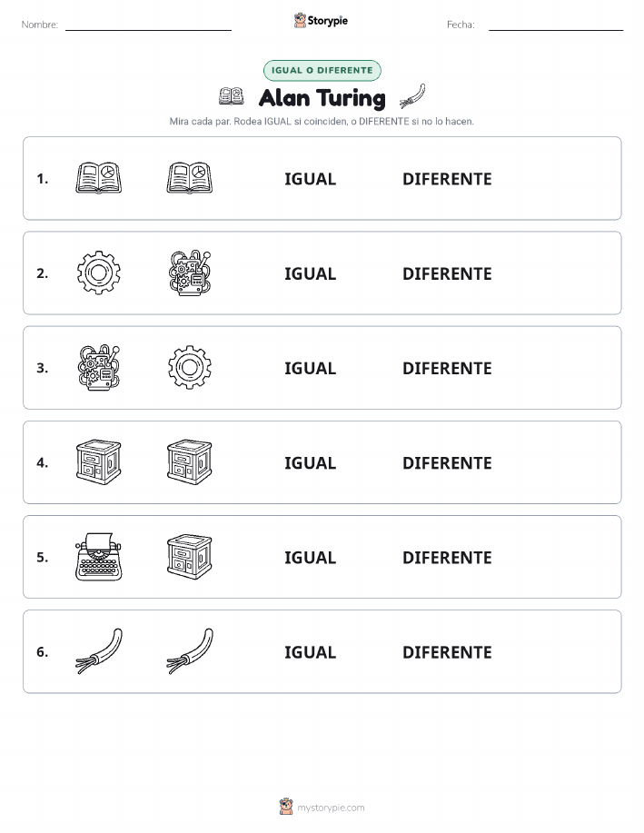Image resolution: width=644 pixels, height=833 pixels.
Task: Click the IGUAL O DIFERENTE green badge
Action: [x=322, y=70]
